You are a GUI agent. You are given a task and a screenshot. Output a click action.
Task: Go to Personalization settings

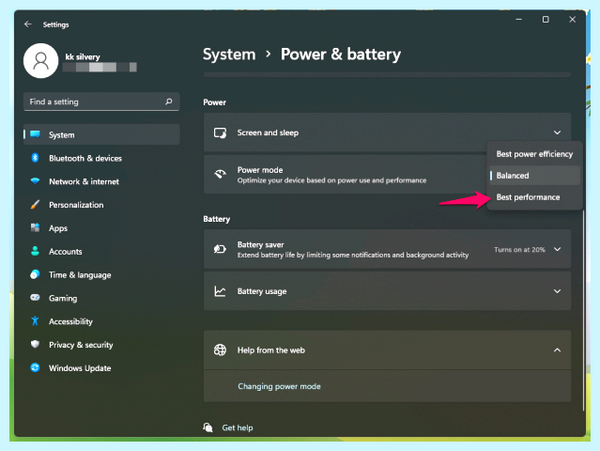coord(101,205)
